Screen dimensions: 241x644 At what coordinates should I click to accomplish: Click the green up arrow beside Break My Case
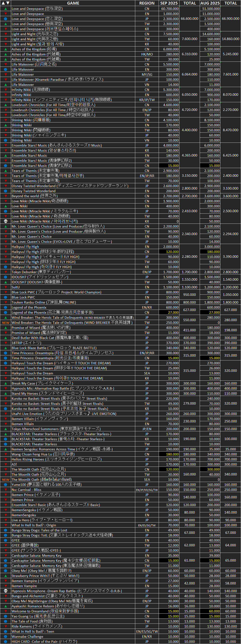click(x=6, y=383)
